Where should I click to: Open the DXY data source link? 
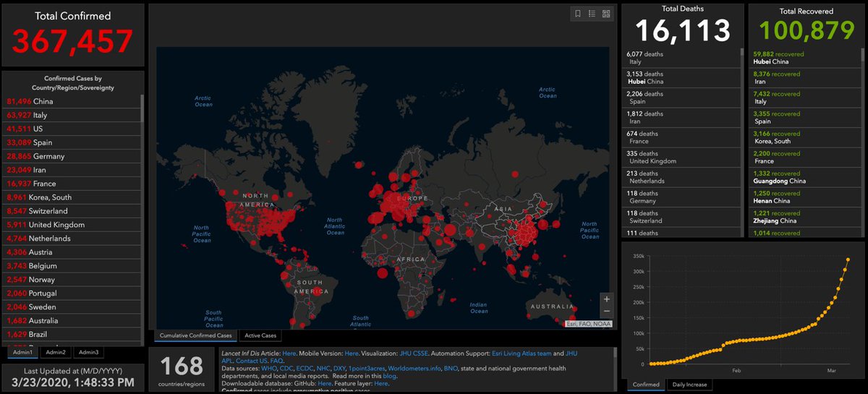(340, 368)
